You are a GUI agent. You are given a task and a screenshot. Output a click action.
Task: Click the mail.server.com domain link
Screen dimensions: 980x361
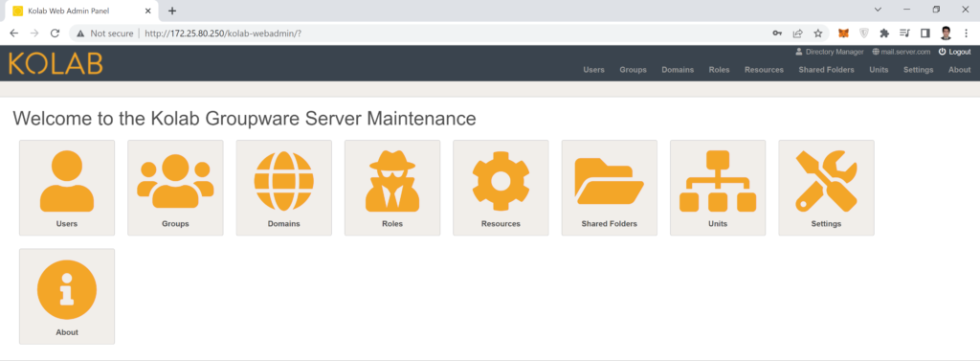[x=902, y=52]
